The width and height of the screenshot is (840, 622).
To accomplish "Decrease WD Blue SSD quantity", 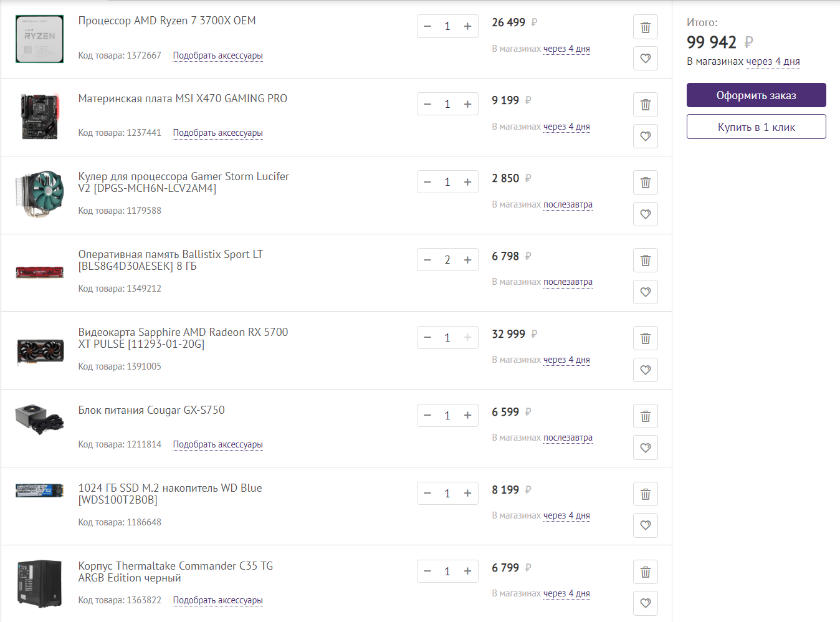I will coord(427,494).
